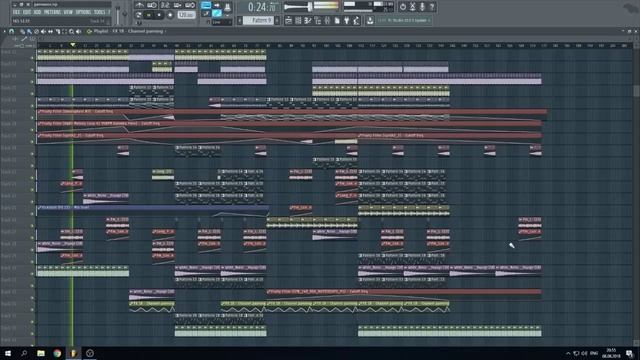The image size is (640, 360).
Task: Click the song time display
Action: [x=263, y=7]
